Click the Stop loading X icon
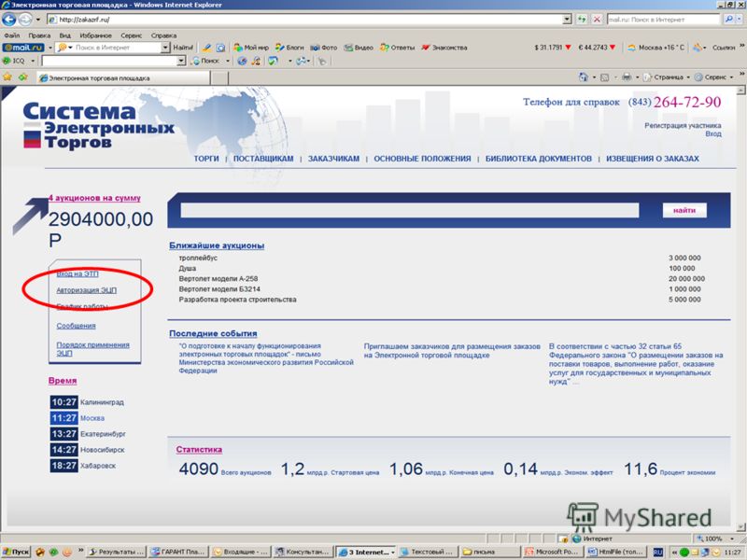Screen dimensions: 747x560 (597, 20)
